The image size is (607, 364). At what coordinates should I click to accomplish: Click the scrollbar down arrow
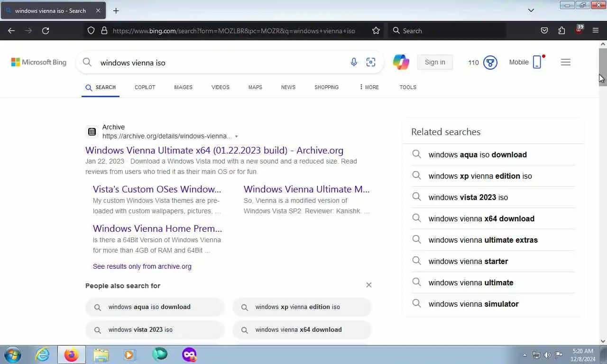(x=603, y=341)
